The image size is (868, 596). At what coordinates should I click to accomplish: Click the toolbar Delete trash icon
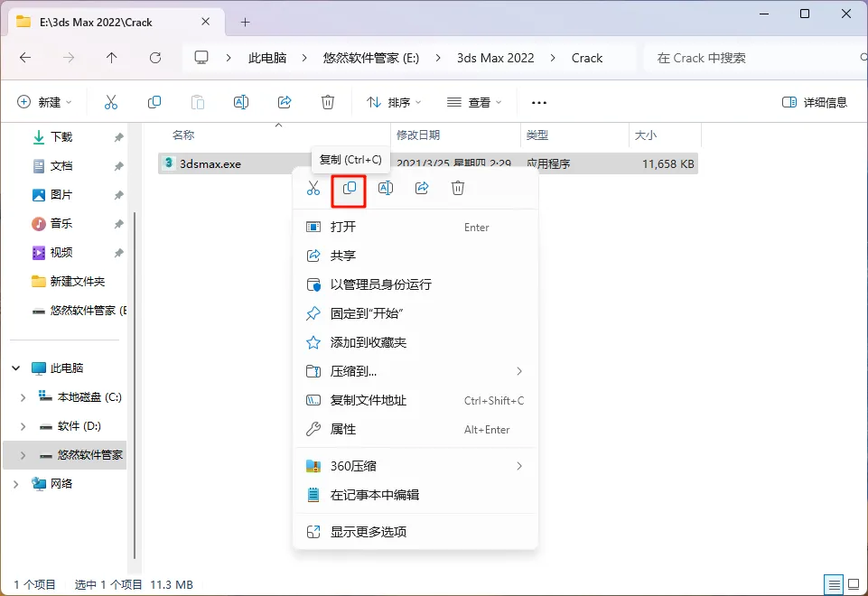click(x=328, y=102)
